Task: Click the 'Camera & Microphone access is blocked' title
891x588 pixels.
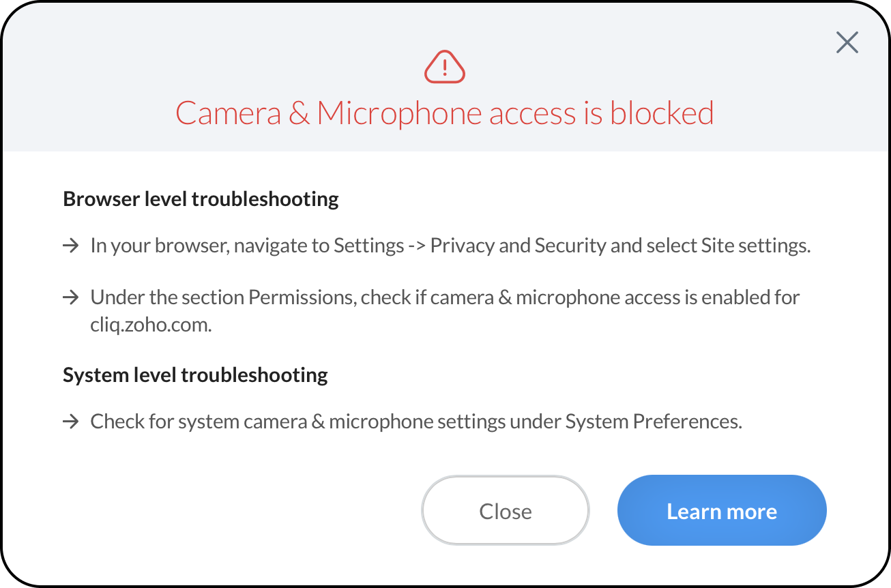Action: (445, 113)
